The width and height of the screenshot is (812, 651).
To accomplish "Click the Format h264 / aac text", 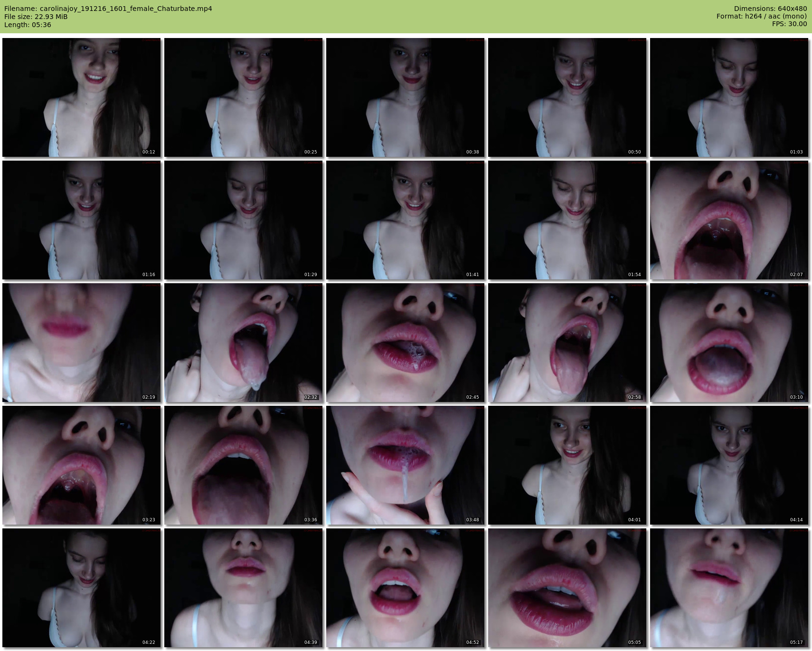I will [761, 17].
